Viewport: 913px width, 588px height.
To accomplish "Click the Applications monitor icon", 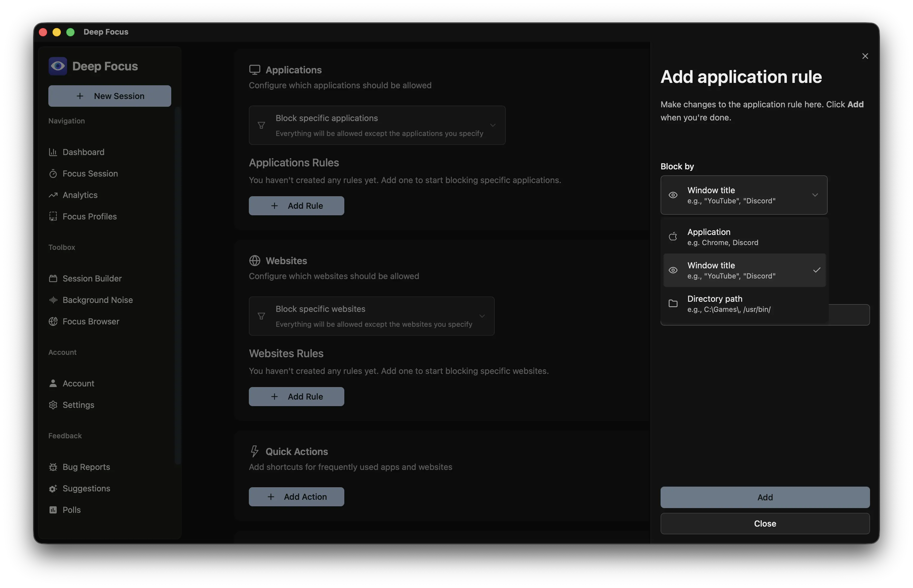I will pyautogui.click(x=255, y=69).
